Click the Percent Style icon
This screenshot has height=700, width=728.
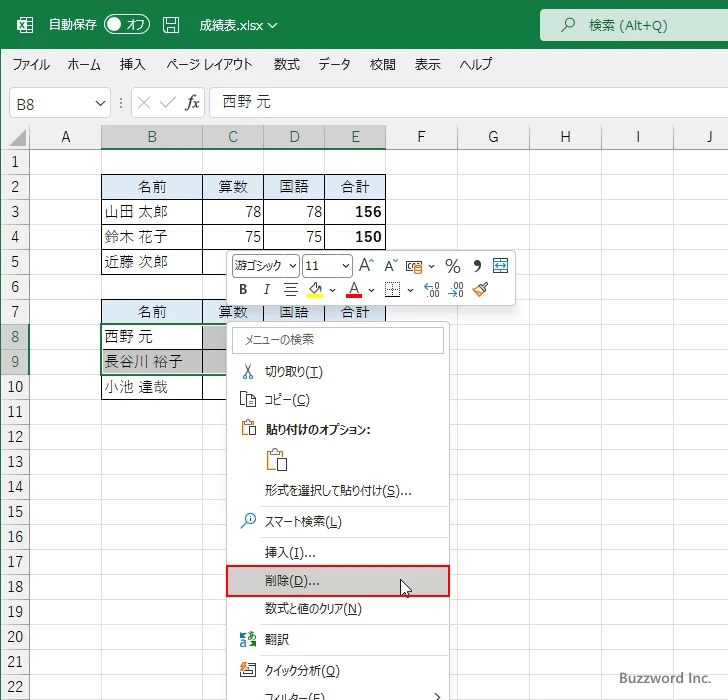453,266
